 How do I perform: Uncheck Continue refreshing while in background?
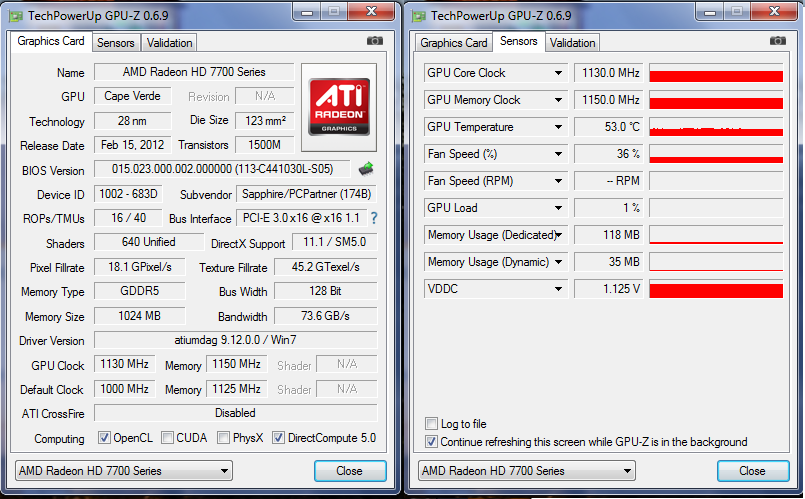(431, 442)
